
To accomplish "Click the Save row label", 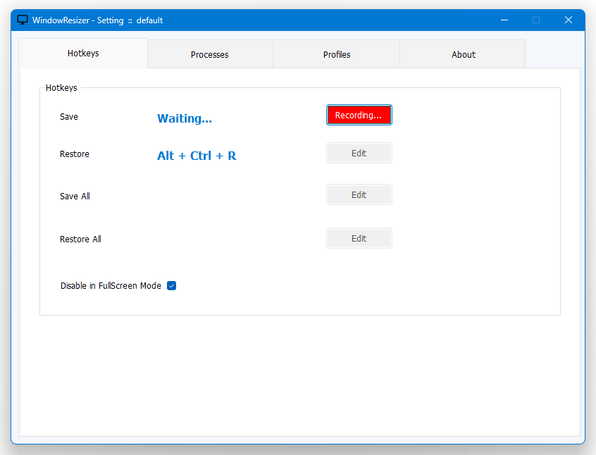I will click(x=69, y=117).
